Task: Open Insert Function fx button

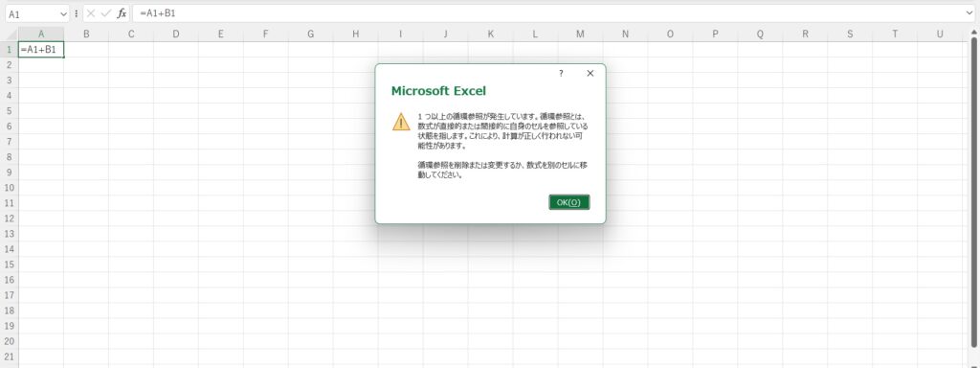Action: tap(122, 13)
